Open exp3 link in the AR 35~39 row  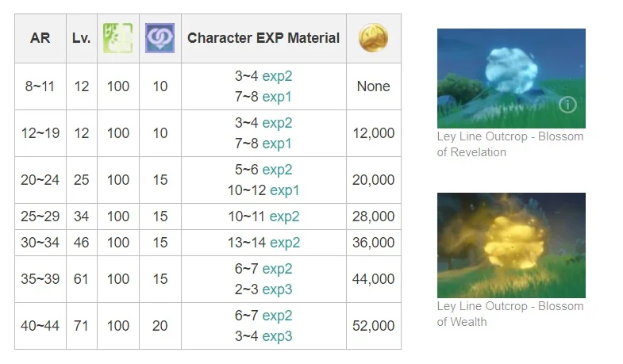tap(277, 289)
